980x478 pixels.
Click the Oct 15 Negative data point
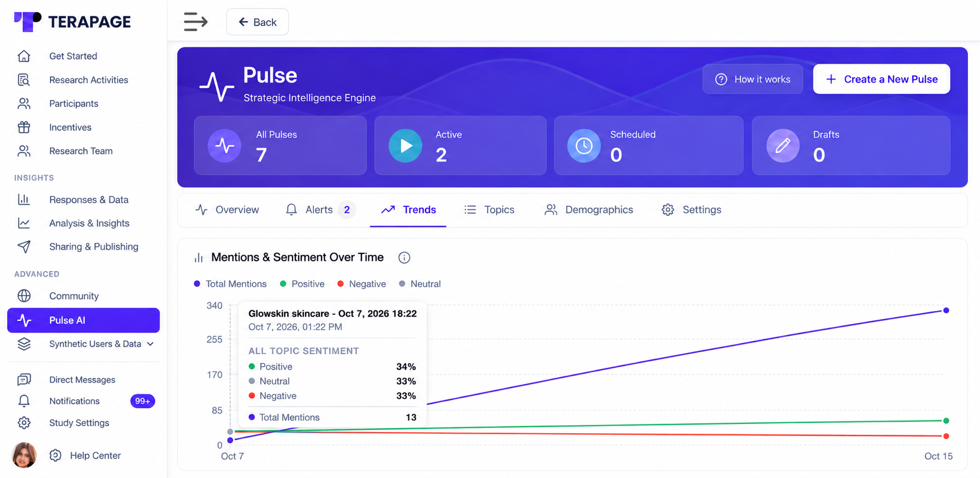tap(946, 436)
